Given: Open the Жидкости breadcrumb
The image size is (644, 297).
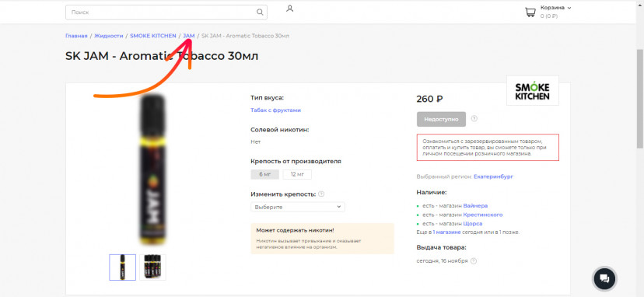Looking at the screenshot, I should 108,36.
